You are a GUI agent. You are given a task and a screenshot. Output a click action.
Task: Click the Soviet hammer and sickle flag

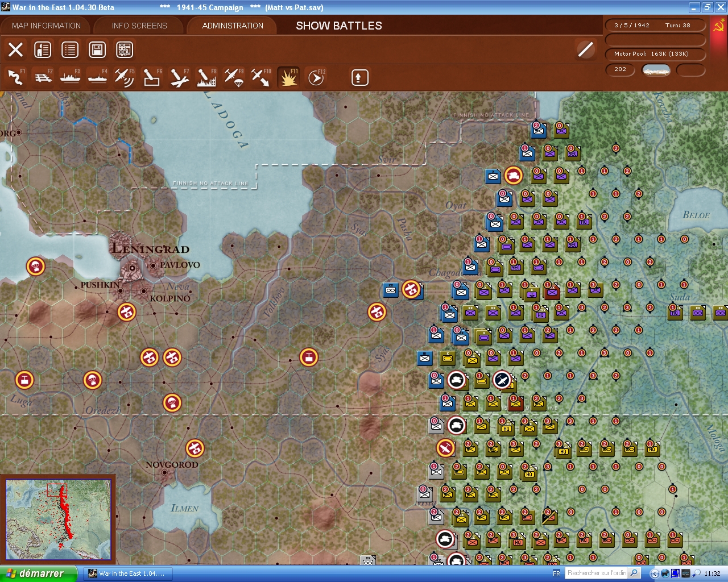[x=719, y=26]
